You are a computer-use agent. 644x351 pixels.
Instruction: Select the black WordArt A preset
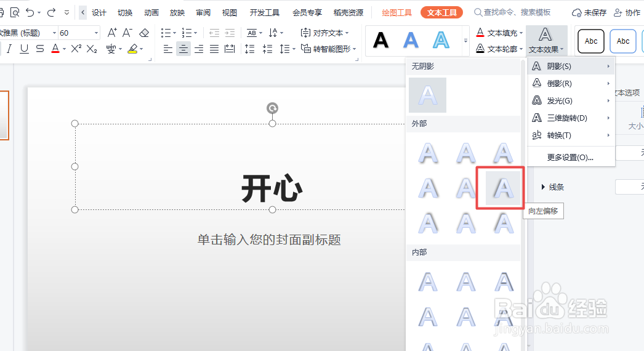click(380, 40)
